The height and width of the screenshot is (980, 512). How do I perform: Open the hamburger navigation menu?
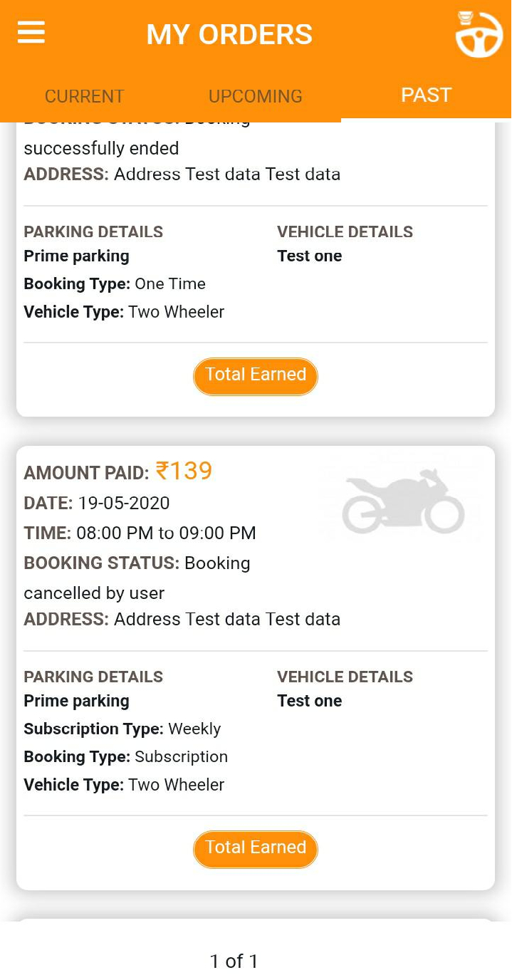31,33
